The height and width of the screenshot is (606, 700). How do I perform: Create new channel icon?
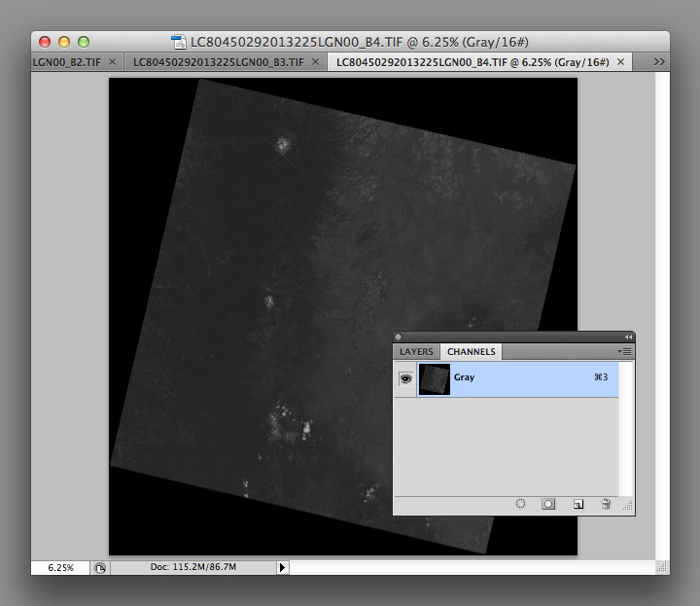tap(578, 504)
